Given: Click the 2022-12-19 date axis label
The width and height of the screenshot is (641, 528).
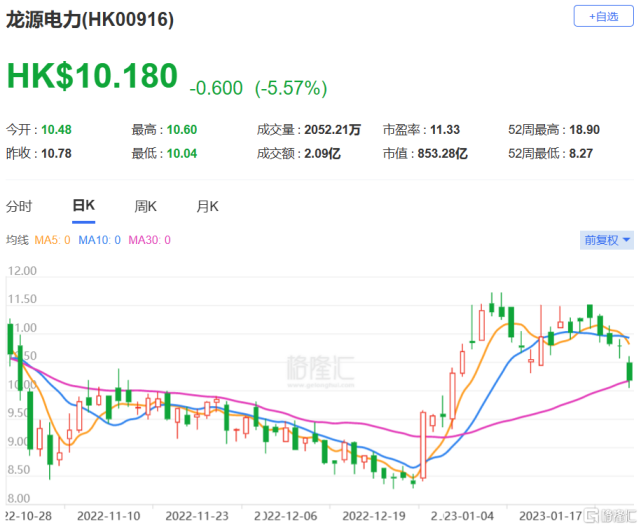Looking at the screenshot, I should 374,516.
